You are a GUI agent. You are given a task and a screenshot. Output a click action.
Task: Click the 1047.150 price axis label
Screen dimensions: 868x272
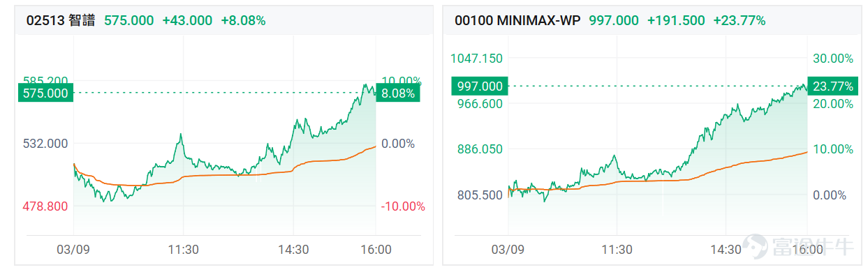[x=477, y=58]
